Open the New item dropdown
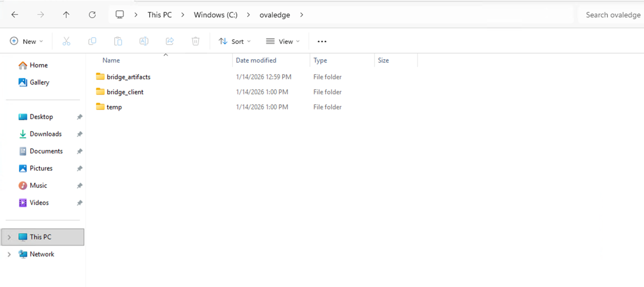The height and width of the screenshot is (287, 644). click(26, 41)
